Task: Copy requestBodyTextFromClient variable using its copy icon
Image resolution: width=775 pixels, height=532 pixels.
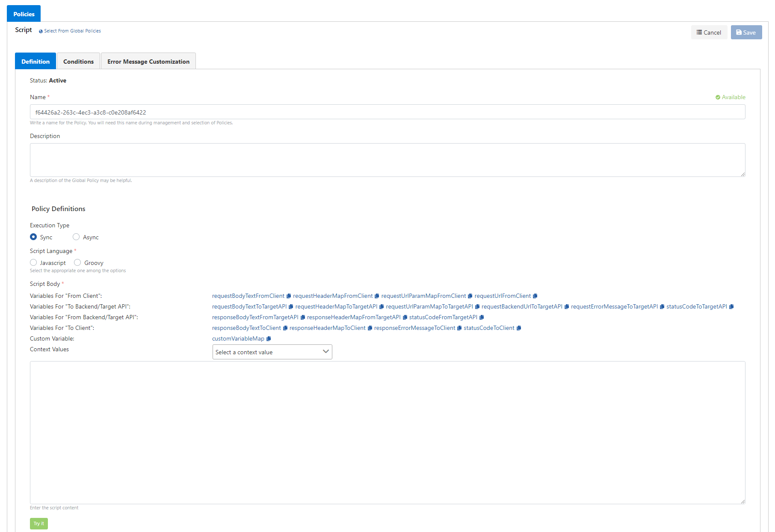Action: 289,296
